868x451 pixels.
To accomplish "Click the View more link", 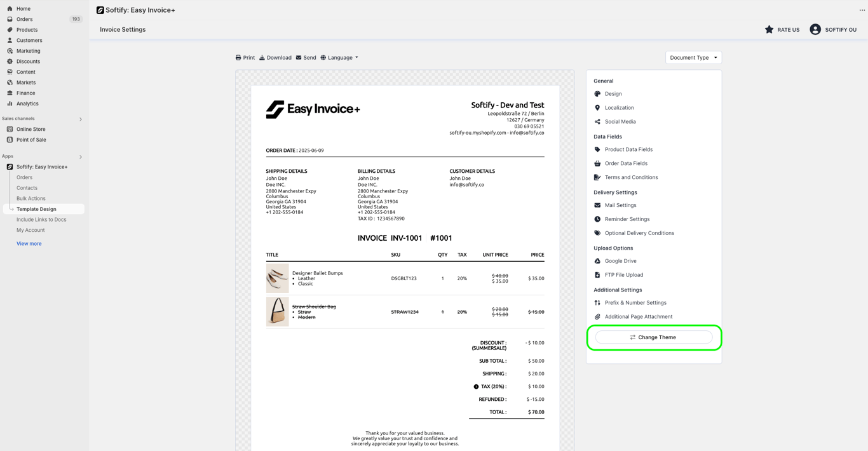I will [x=29, y=244].
